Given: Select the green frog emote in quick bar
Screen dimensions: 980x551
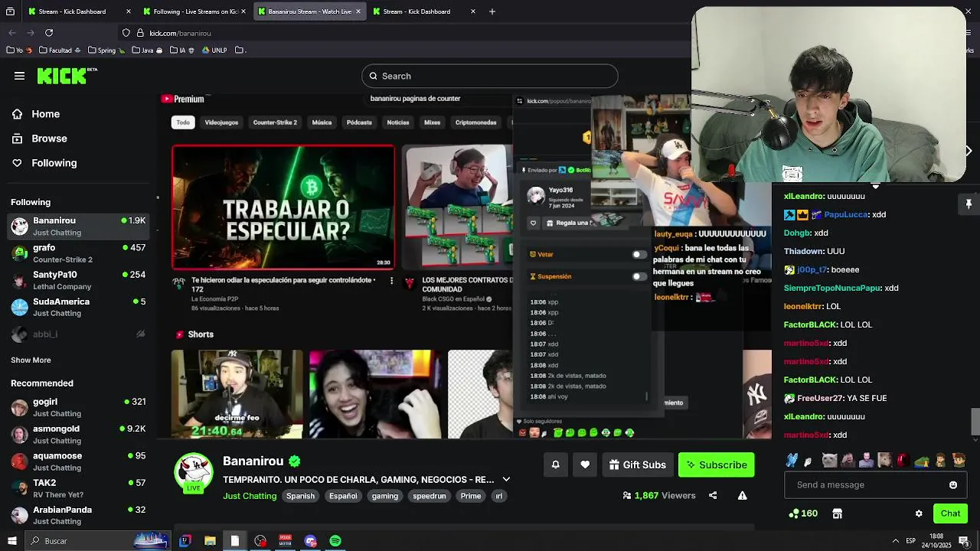Looking at the screenshot, I should click(922, 460).
